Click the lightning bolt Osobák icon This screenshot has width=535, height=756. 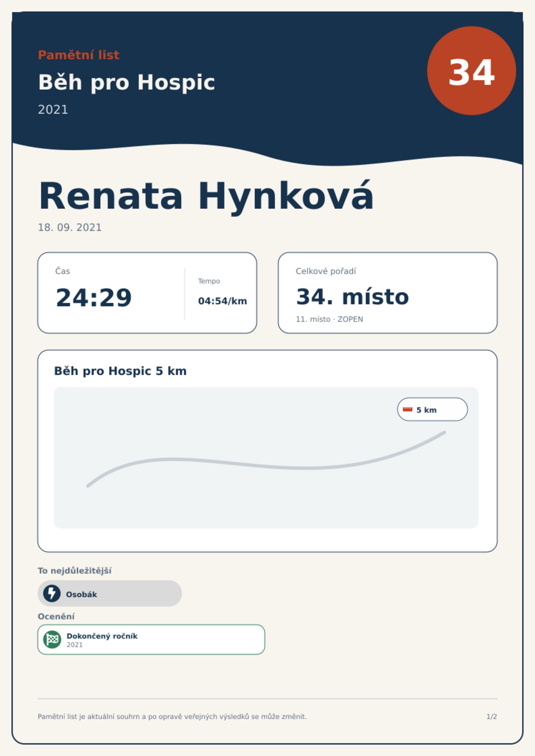tap(52, 593)
